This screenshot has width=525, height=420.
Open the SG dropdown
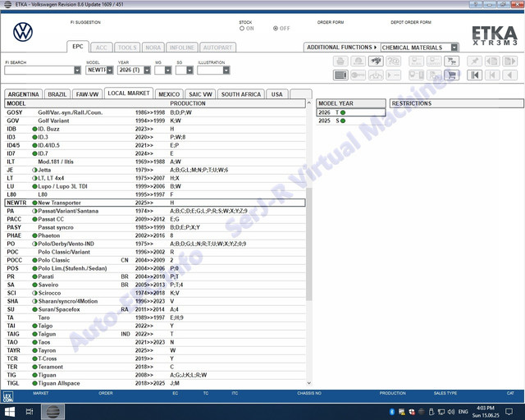(x=189, y=70)
